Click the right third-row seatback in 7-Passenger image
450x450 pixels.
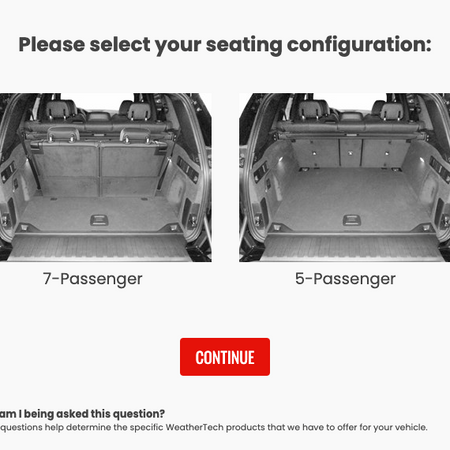pyautogui.click(x=133, y=168)
